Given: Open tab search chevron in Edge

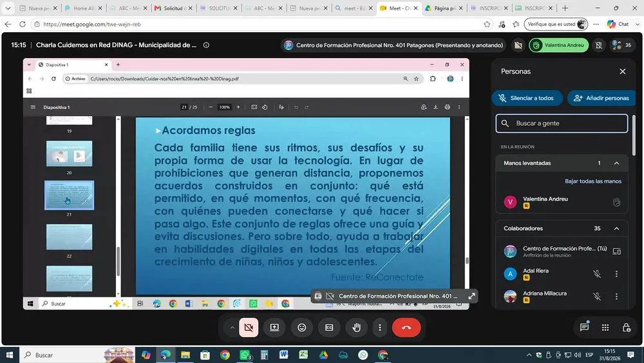Looking at the screenshot, I should tap(8, 8).
